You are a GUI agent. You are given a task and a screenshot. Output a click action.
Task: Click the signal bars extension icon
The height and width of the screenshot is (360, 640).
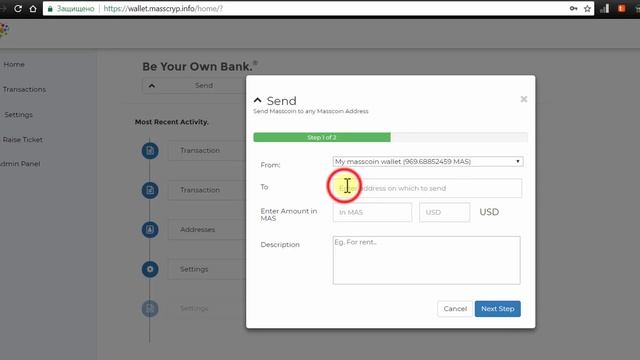(x=604, y=8)
